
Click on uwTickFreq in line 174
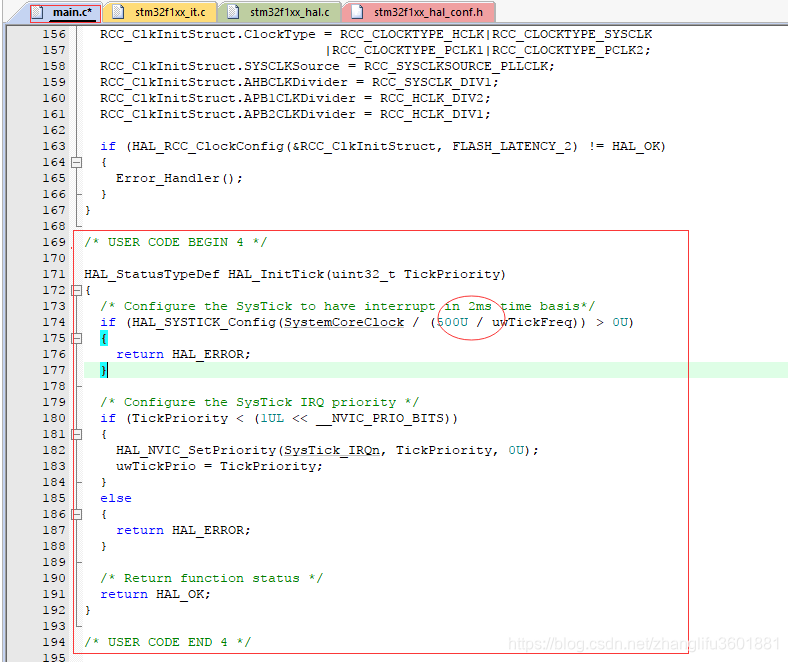[533, 322]
